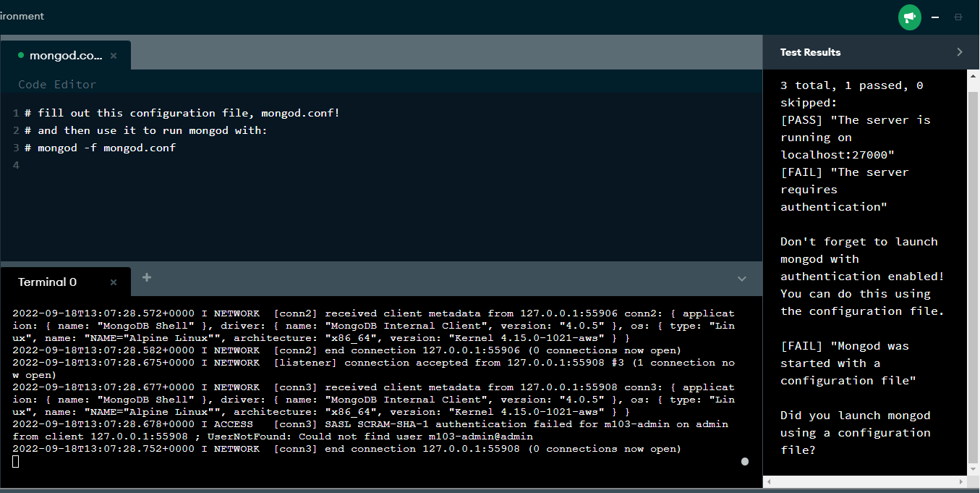Screen dimensions: 980x493
Task: Close the Terminal 0 tab
Action: 114,282
